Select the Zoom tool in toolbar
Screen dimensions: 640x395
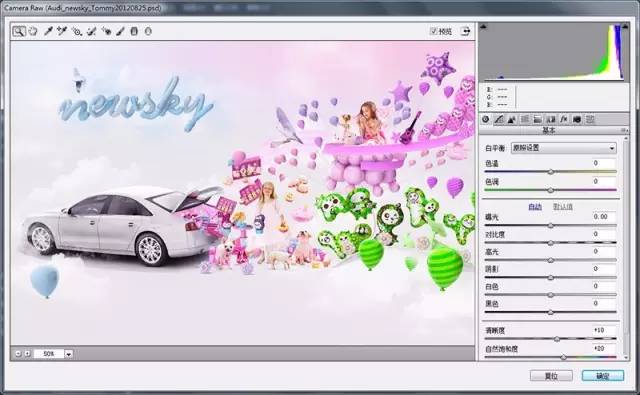click(18, 31)
